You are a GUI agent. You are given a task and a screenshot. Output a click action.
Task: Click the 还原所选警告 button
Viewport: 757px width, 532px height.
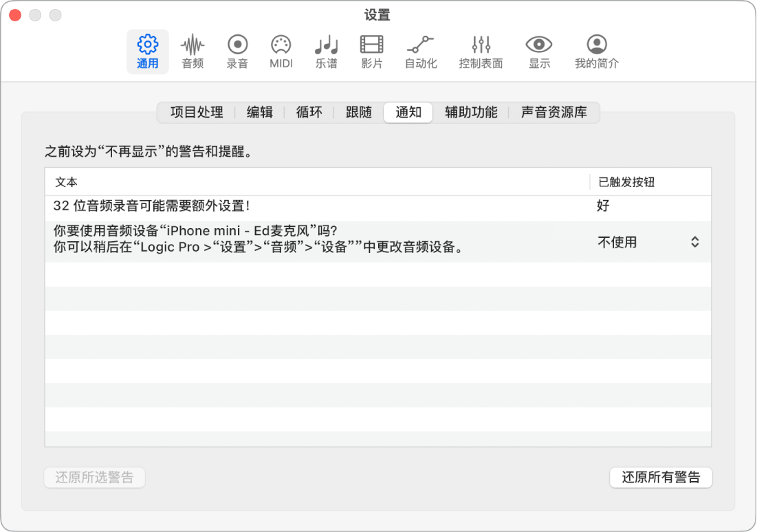point(94,478)
